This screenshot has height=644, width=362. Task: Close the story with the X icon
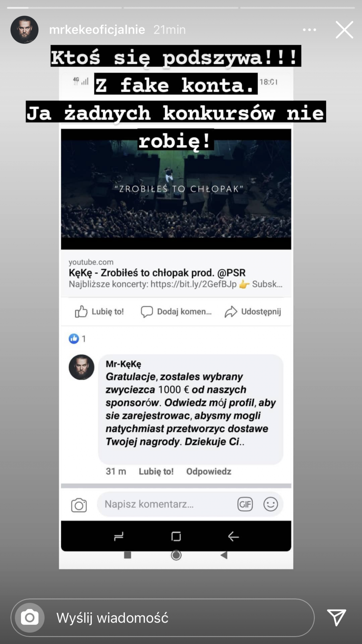point(344,30)
